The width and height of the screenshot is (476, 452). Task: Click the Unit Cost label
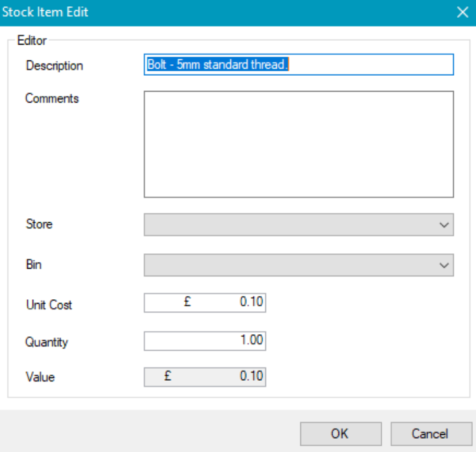click(48, 305)
